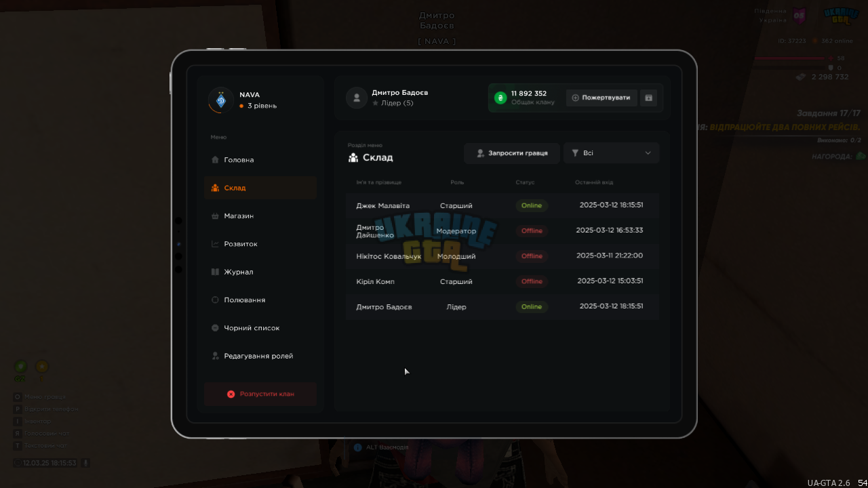The image size is (868, 488).
Task: Go to the Розвиток section
Action: pos(260,244)
